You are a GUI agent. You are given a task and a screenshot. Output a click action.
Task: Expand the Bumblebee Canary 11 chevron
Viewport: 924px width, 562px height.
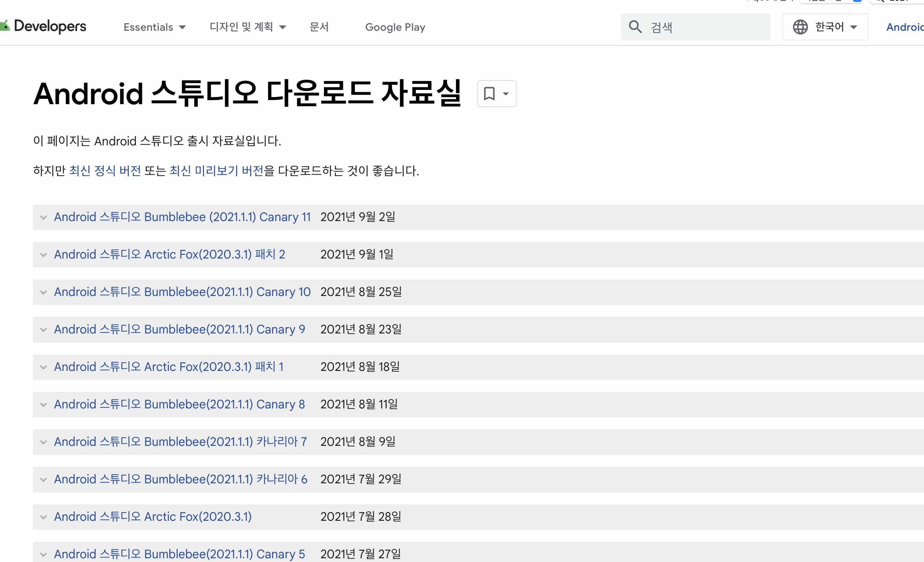pyautogui.click(x=43, y=217)
